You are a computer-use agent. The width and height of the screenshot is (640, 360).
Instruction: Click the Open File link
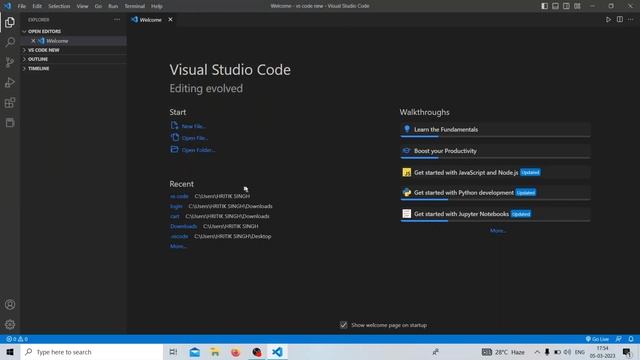[x=195, y=138]
